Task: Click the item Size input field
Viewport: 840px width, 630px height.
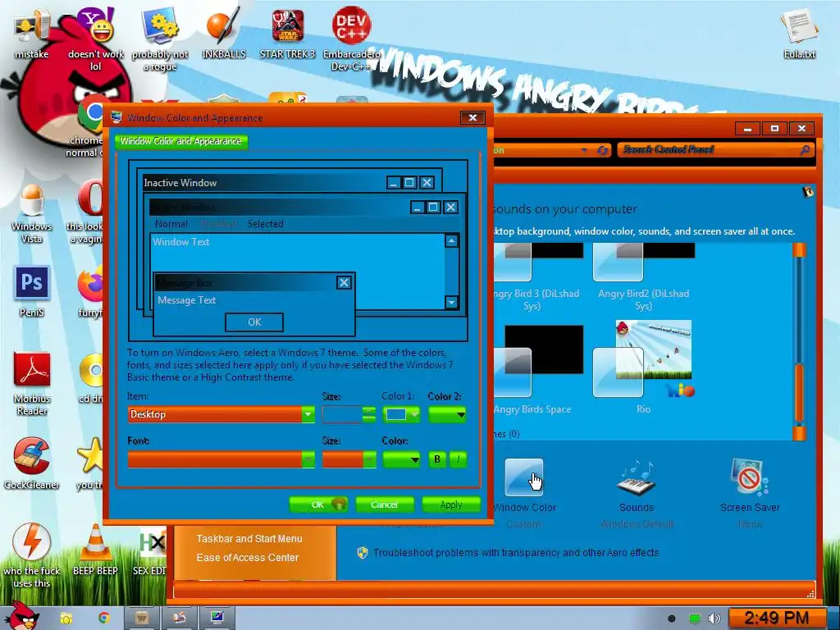Action: tap(343, 414)
